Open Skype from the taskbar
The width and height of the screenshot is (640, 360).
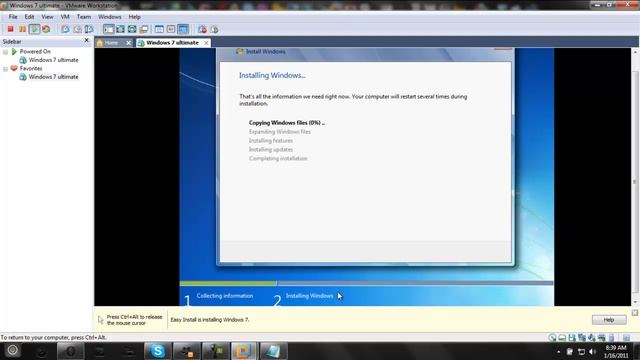click(x=158, y=351)
